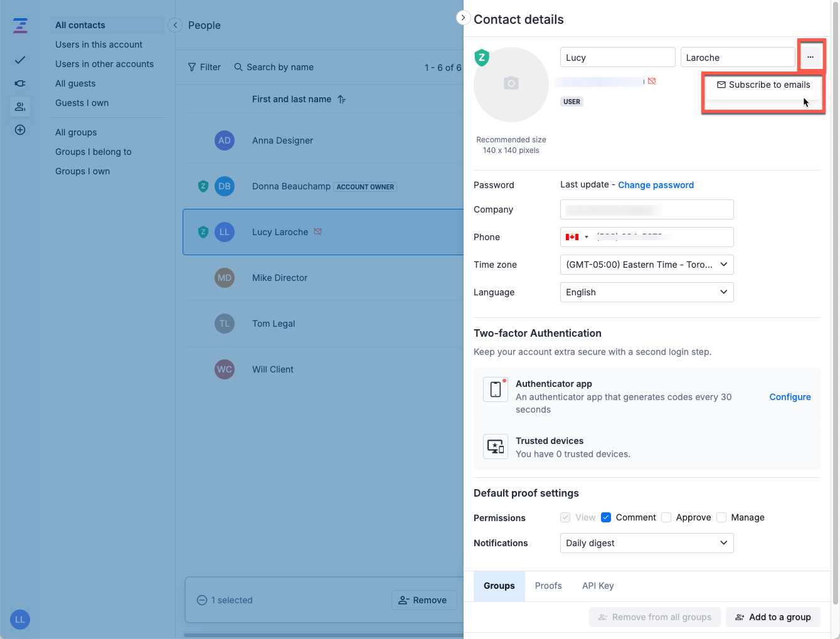840x639 pixels.
Task: Click the checkmark proofs icon in sidebar
Action: 20,60
